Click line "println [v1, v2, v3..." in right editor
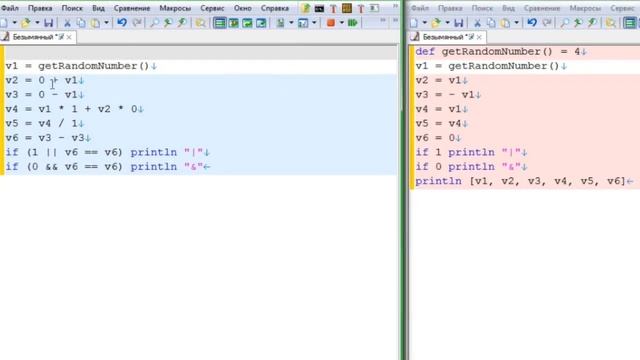Viewport: 640px width, 360px height. coord(524,181)
